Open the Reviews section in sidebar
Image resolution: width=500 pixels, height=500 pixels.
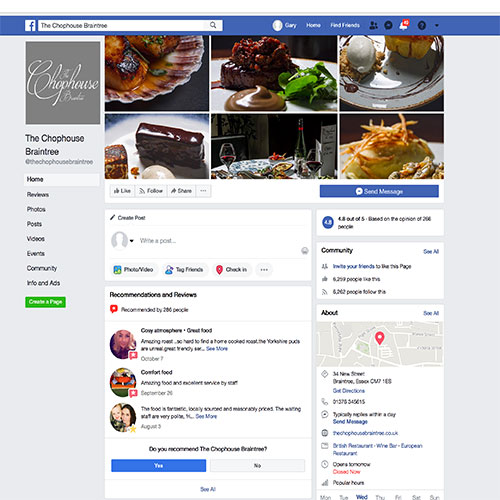click(38, 195)
